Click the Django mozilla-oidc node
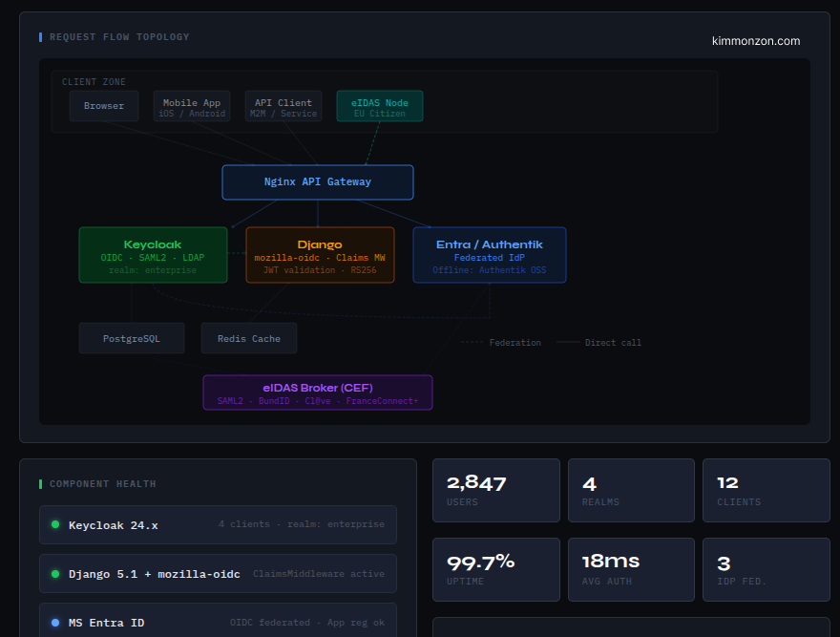Screen dimensions: 840x637 (320, 255)
